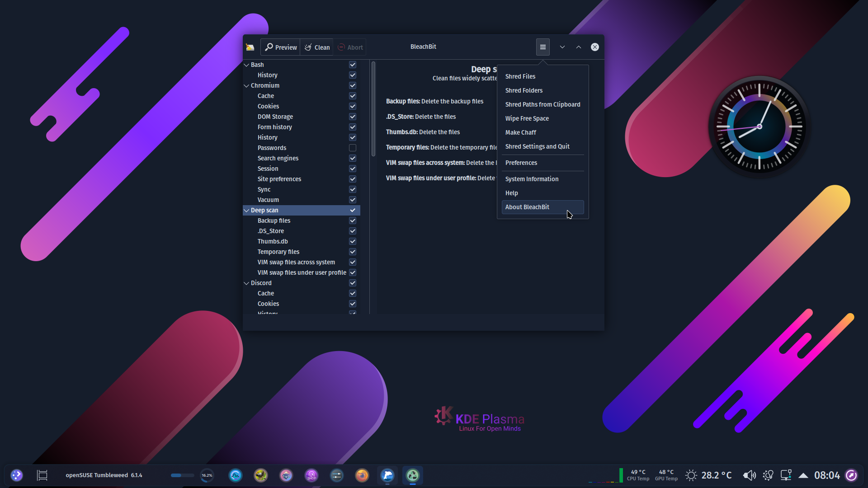Toggle the Form history checkbox
This screenshot has width=868, height=488.
[x=353, y=127]
